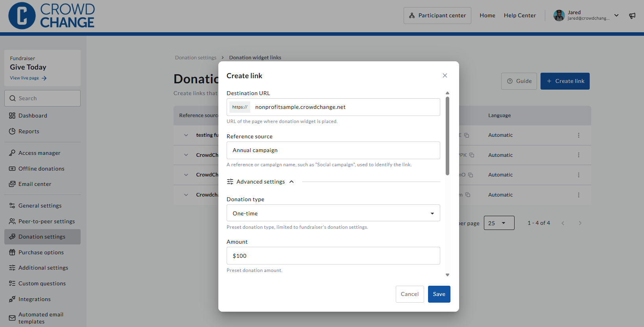Go to next page arrow
This screenshot has width=644, height=327.
[x=580, y=223]
